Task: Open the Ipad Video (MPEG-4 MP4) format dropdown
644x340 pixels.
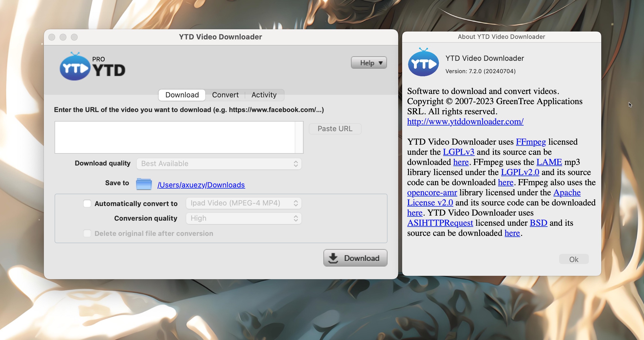Action: pyautogui.click(x=244, y=203)
